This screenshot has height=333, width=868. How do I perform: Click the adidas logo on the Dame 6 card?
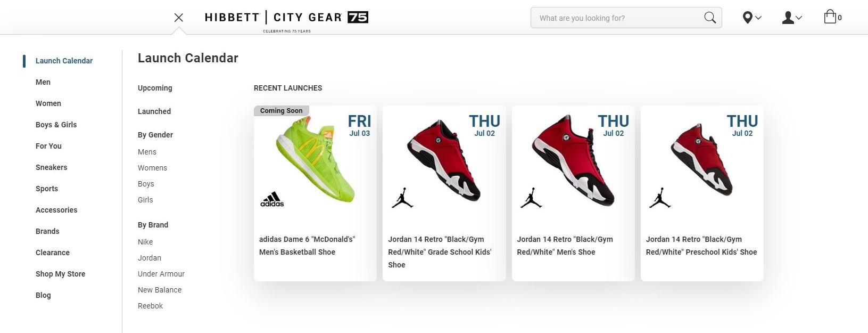pyautogui.click(x=272, y=199)
